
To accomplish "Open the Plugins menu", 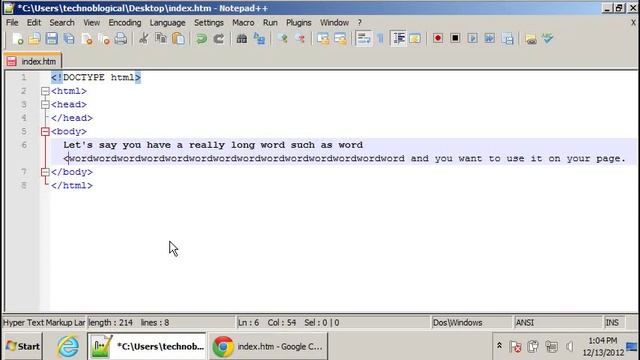I will coord(298,22).
